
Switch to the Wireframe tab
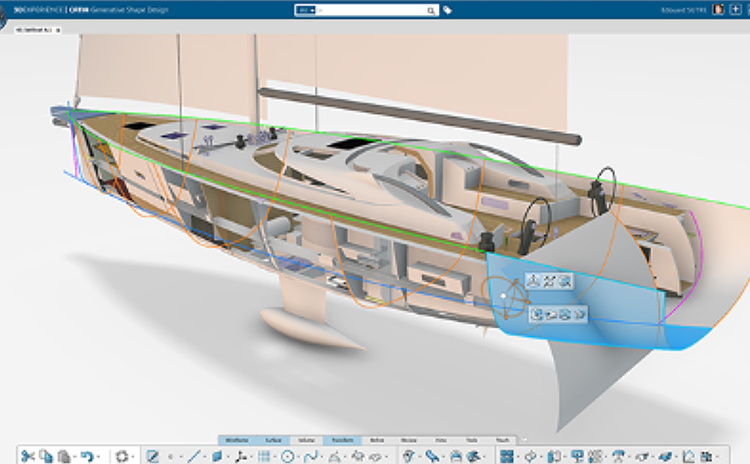[238, 439]
